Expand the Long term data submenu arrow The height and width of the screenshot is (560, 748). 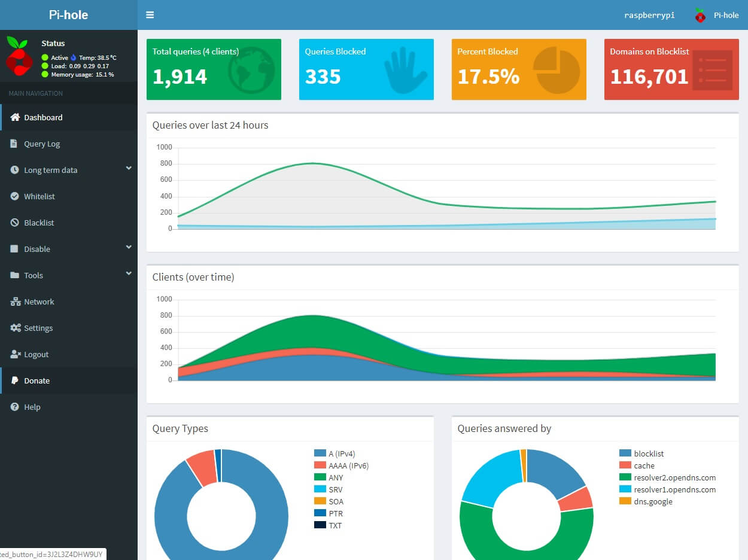tap(129, 169)
